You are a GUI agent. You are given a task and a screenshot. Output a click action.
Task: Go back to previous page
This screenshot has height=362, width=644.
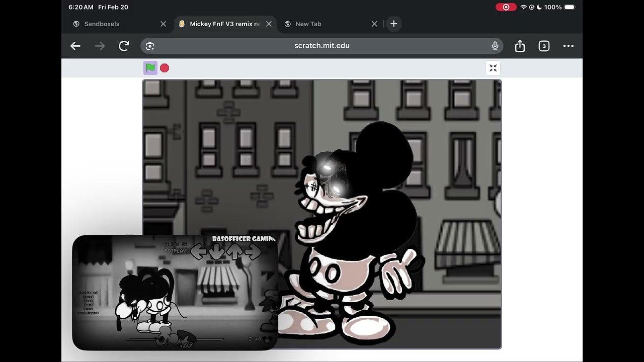click(75, 46)
